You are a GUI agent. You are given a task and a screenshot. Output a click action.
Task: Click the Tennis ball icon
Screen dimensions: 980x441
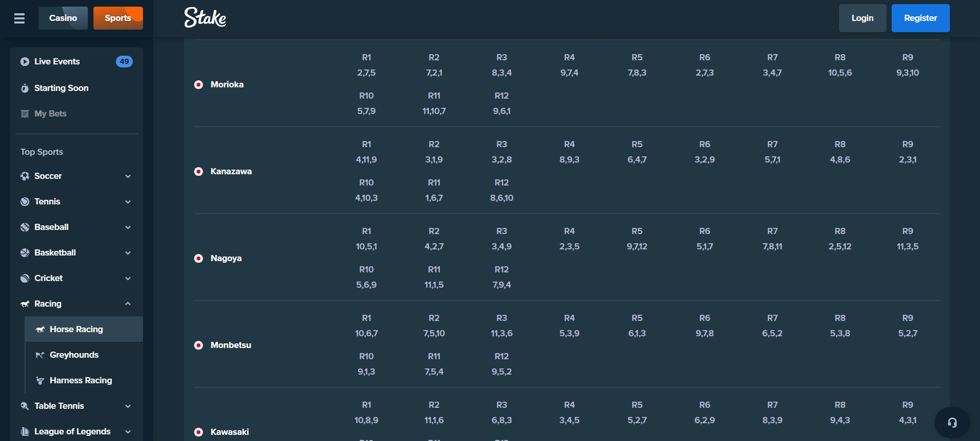tap(24, 201)
